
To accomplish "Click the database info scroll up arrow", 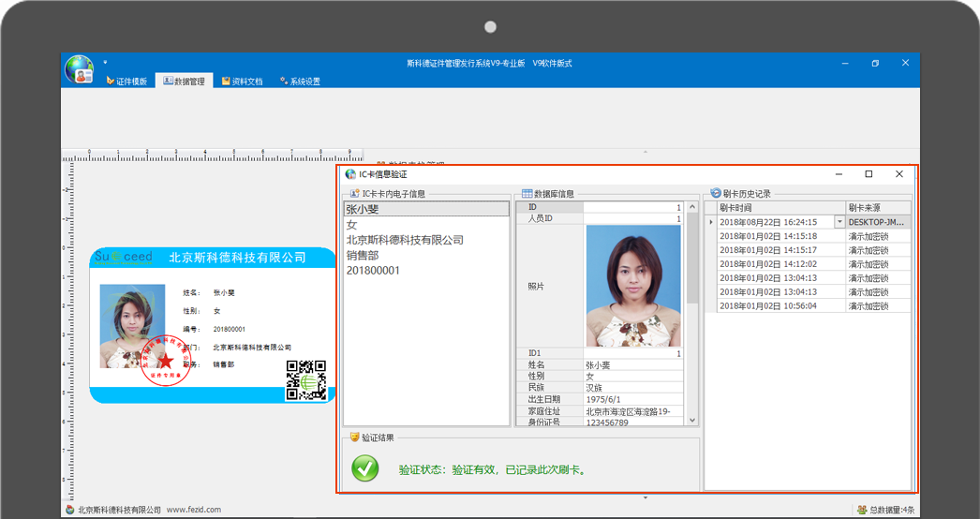I will (691, 207).
